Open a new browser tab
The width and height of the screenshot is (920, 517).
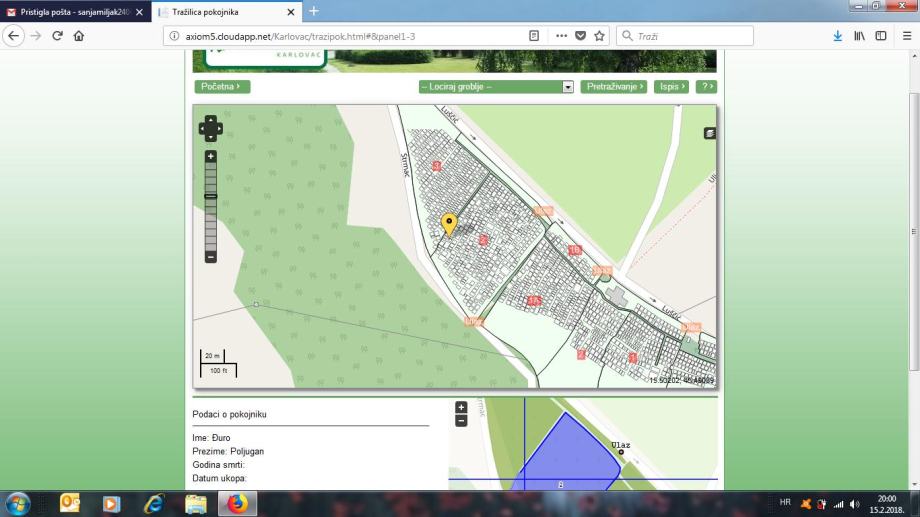(314, 11)
